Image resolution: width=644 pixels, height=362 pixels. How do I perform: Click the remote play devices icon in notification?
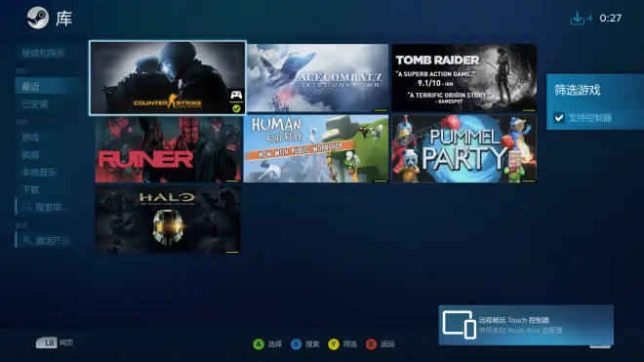(460, 325)
